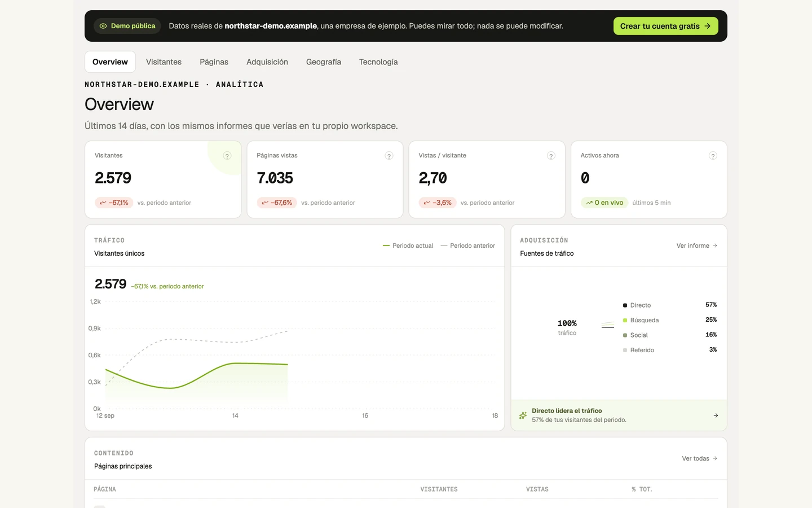Viewport: 812px width, 508px height.
Task: Toggle Periodo anterior legend series
Action: point(468,246)
